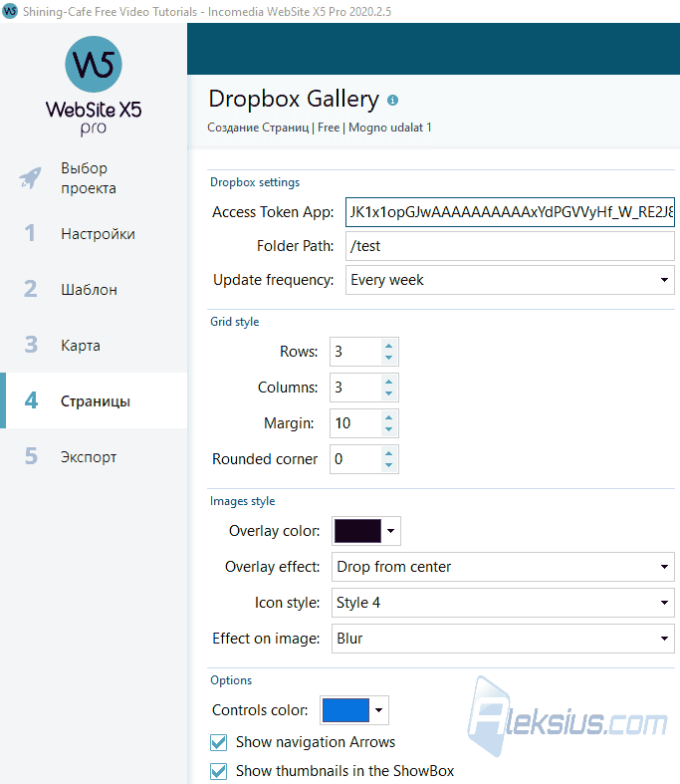Increase Rows value with up arrow
Screen dimensions: 680x784
[x=388, y=346]
